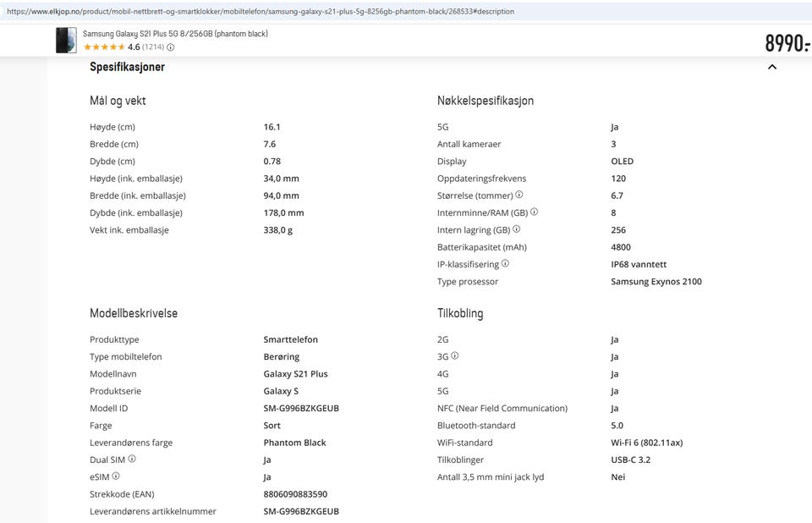This screenshot has width=812, height=523.
Task: Click info icon beside IP-klassifisering
Action: pyautogui.click(x=505, y=263)
